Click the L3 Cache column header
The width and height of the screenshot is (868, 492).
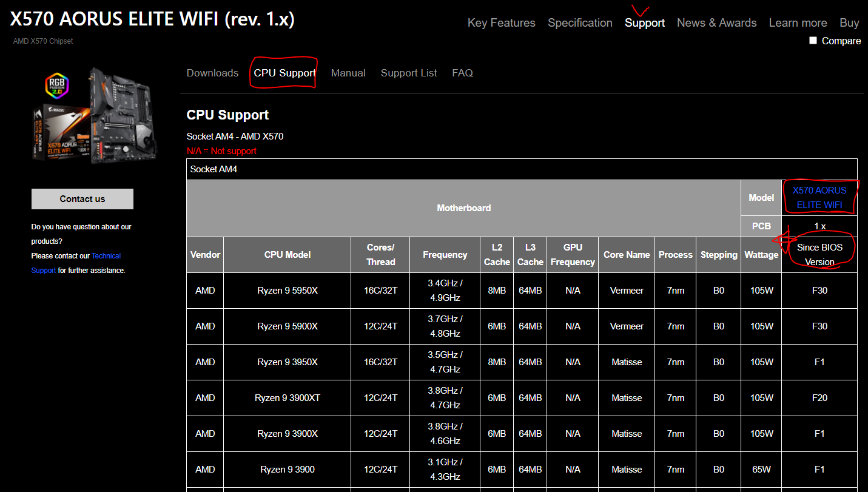click(530, 255)
